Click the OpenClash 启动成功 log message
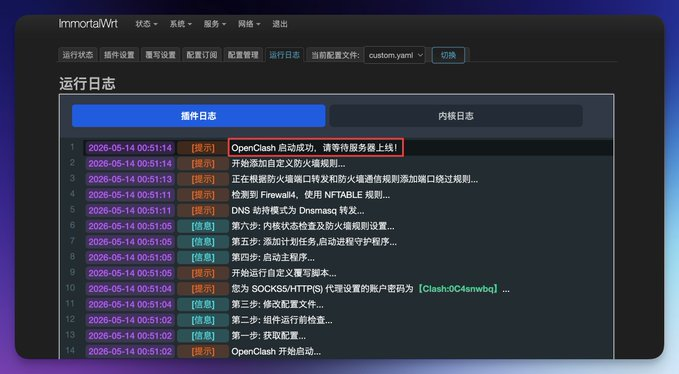679x374 pixels. 314,148
